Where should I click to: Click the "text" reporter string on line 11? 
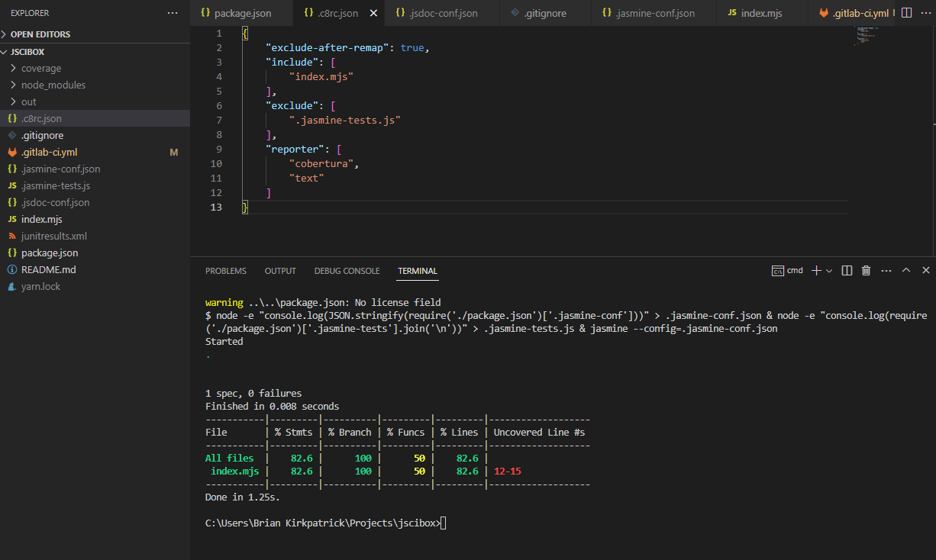[x=307, y=178]
